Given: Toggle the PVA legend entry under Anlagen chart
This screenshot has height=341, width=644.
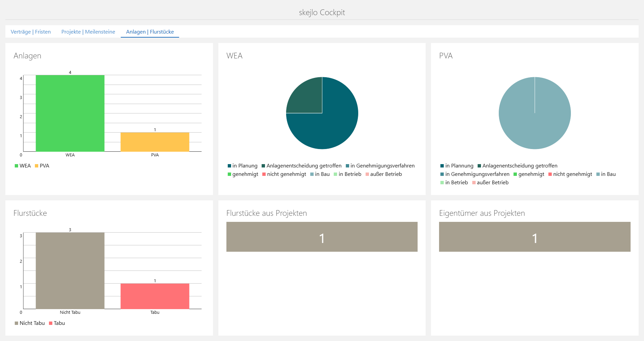Looking at the screenshot, I should click(x=42, y=166).
